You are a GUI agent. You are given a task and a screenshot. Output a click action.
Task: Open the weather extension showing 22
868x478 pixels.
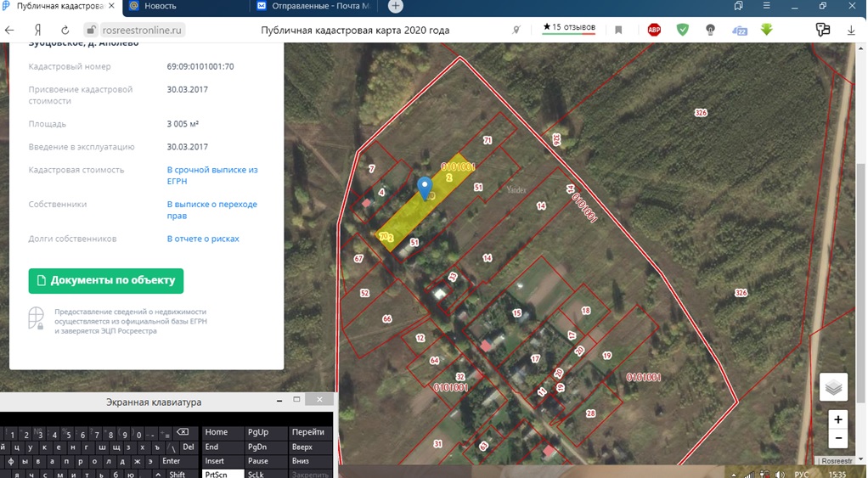(739, 31)
